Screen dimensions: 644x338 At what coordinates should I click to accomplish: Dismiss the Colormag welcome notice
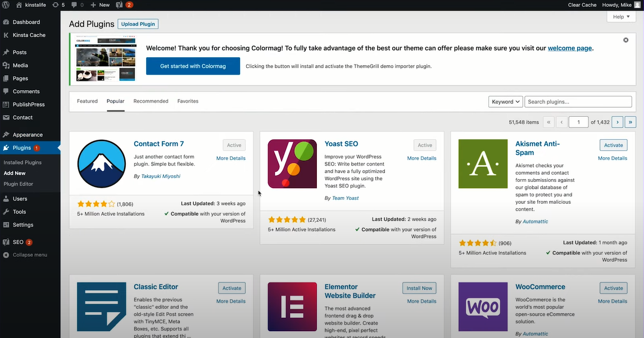[625, 40]
